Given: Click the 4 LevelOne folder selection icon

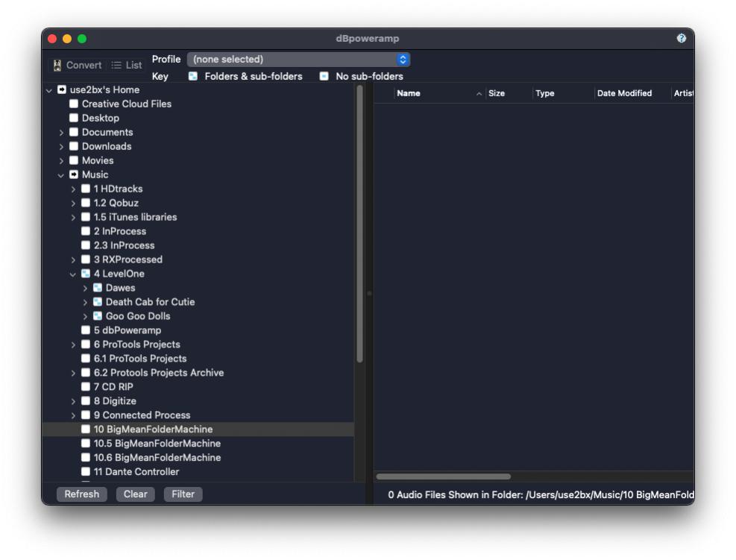Looking at the screenshot, I should (86, 274).
